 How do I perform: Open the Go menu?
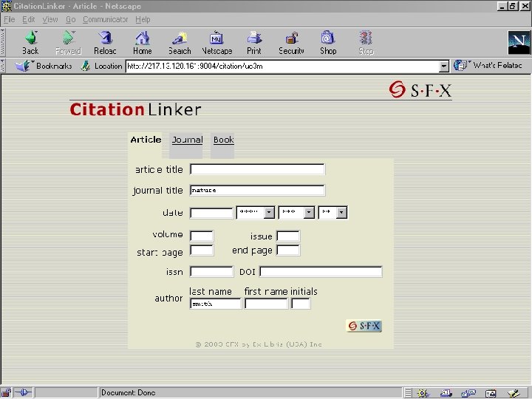pos(71,20)
